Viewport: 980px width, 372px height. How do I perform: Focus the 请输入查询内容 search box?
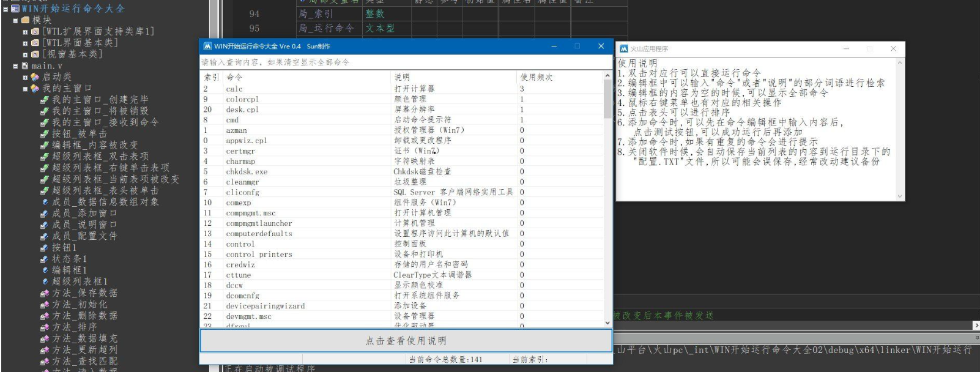tap(406, 62)
